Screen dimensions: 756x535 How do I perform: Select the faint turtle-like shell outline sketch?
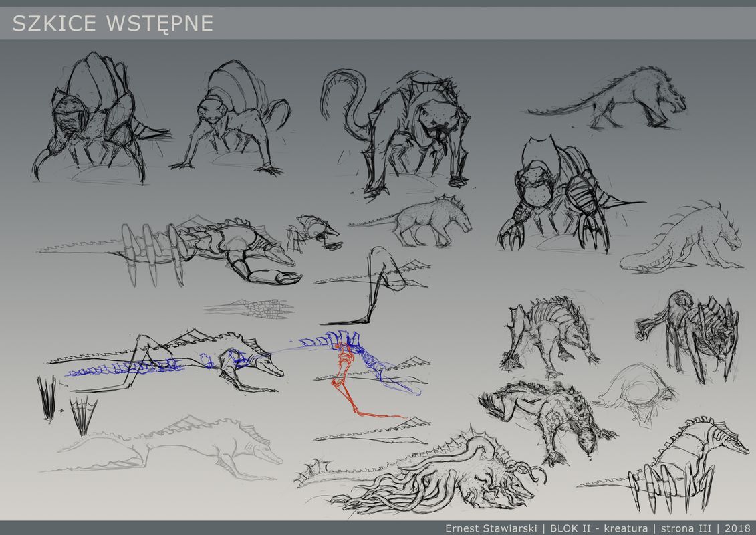[636, 395]
